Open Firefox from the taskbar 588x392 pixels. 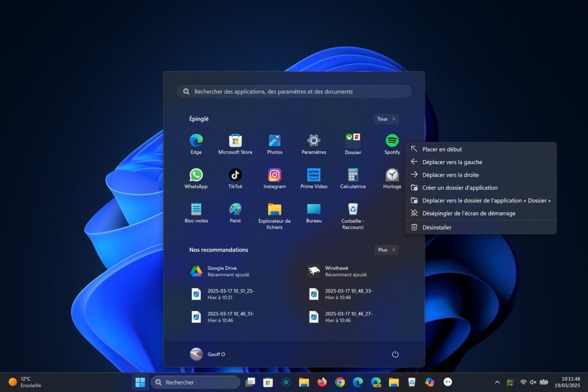pos(322,382)
